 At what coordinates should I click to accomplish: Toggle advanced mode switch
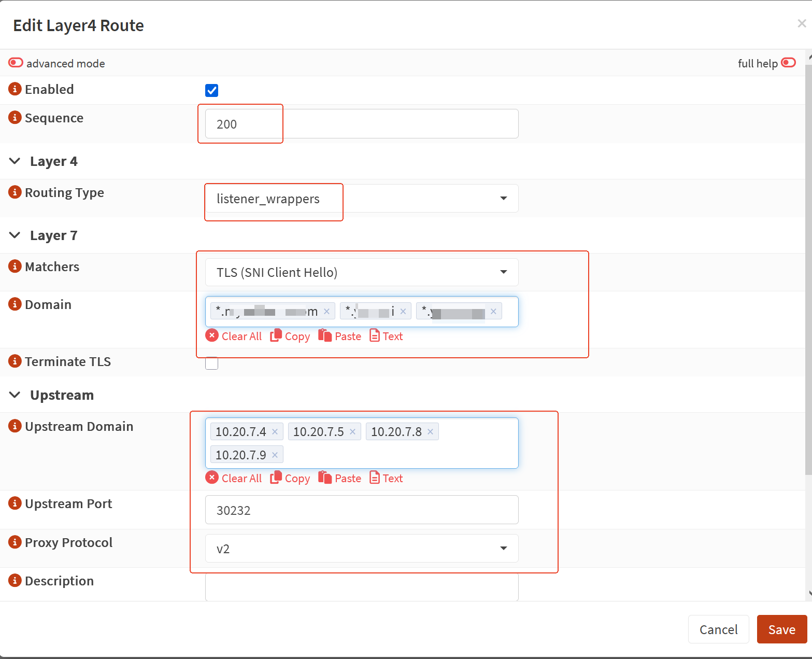(x=16, y=63)
